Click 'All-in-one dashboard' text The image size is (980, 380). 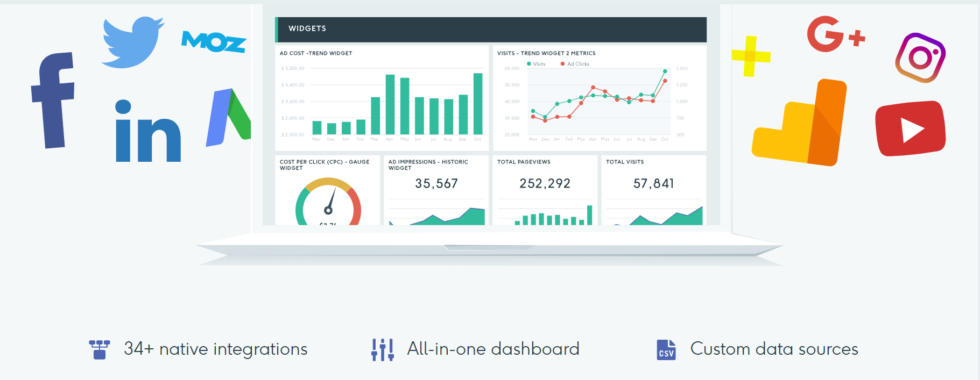click(x=493, y=349)
